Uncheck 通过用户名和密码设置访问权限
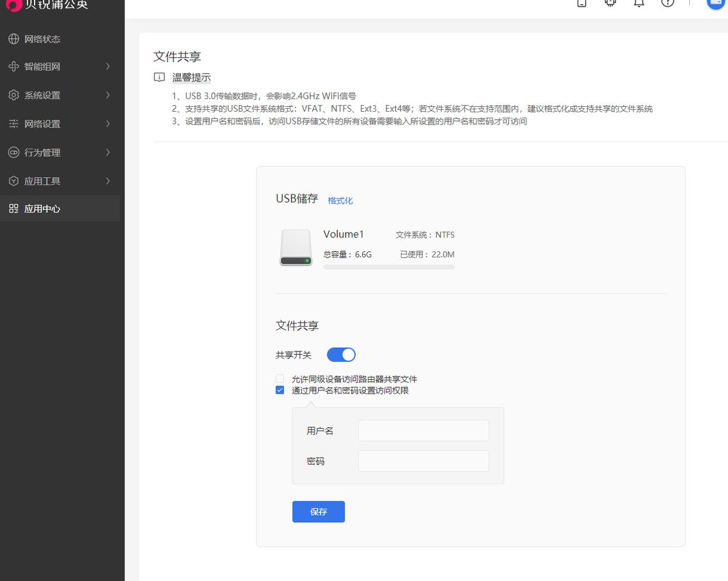Screen dimensions: 728x581 pyautogui.click(x=280, y=390)
